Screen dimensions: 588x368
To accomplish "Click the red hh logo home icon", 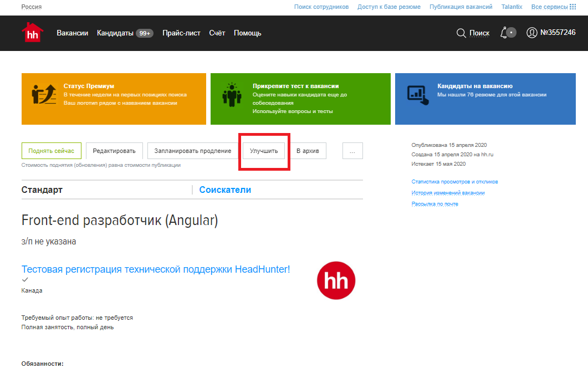I will pyautogui.click(x=33, y=32).
